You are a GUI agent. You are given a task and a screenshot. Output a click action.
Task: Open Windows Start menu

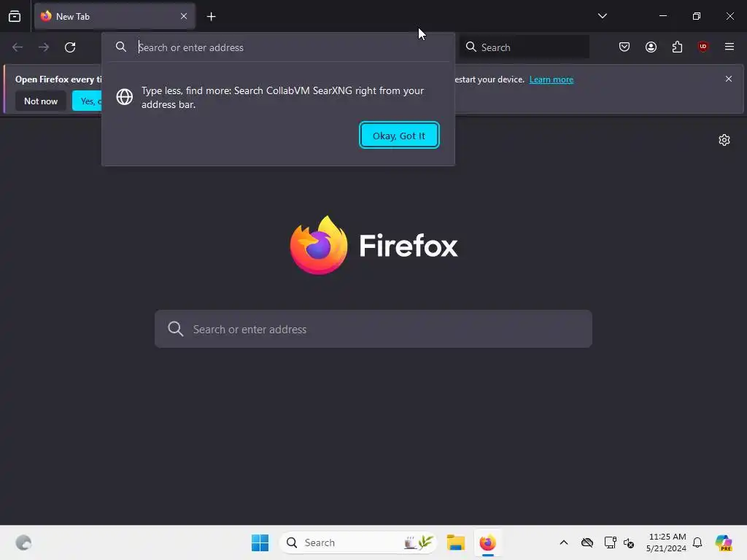coord(260,542)
